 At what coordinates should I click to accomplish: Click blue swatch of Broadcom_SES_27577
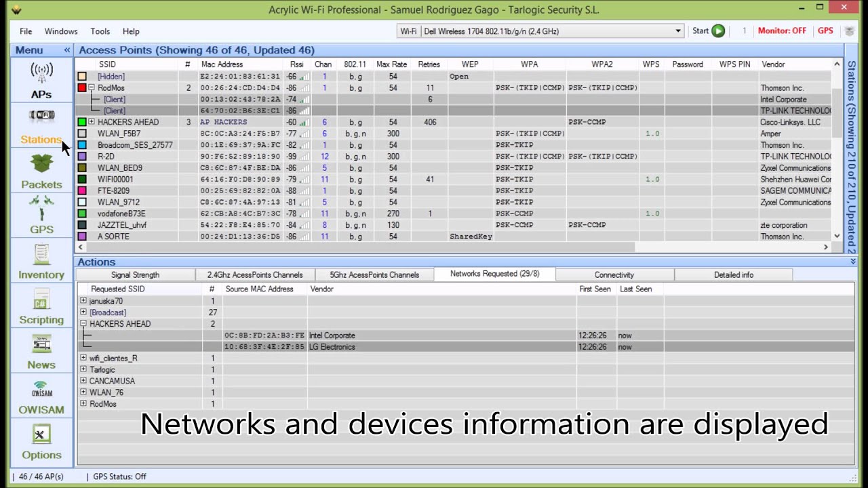pyautogui.click(x=82, y=145)
